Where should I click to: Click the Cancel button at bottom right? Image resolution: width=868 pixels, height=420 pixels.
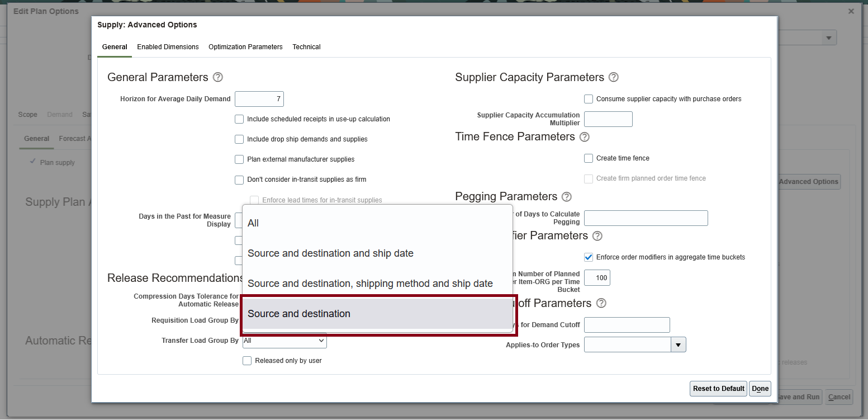pos(838,397)
